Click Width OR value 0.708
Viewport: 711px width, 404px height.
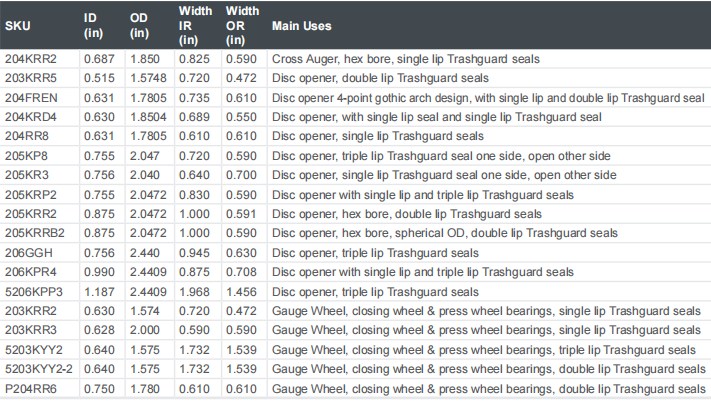pos(241,272)
